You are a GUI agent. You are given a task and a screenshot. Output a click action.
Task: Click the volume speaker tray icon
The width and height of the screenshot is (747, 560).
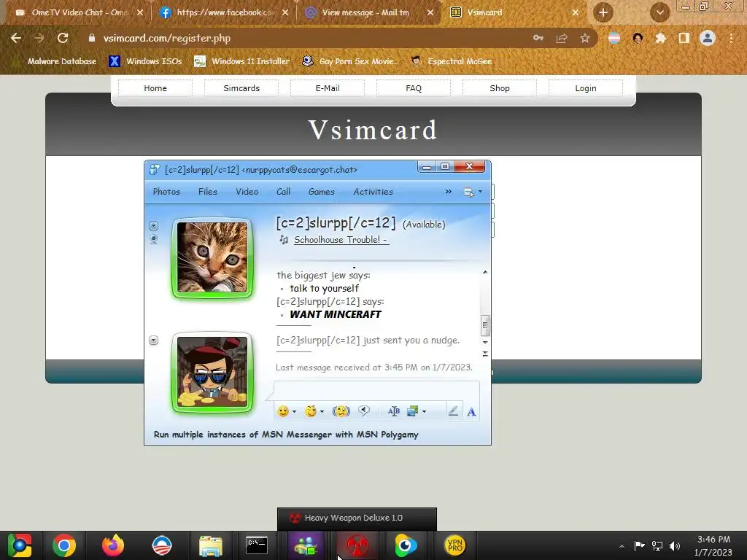pos(675,545)
